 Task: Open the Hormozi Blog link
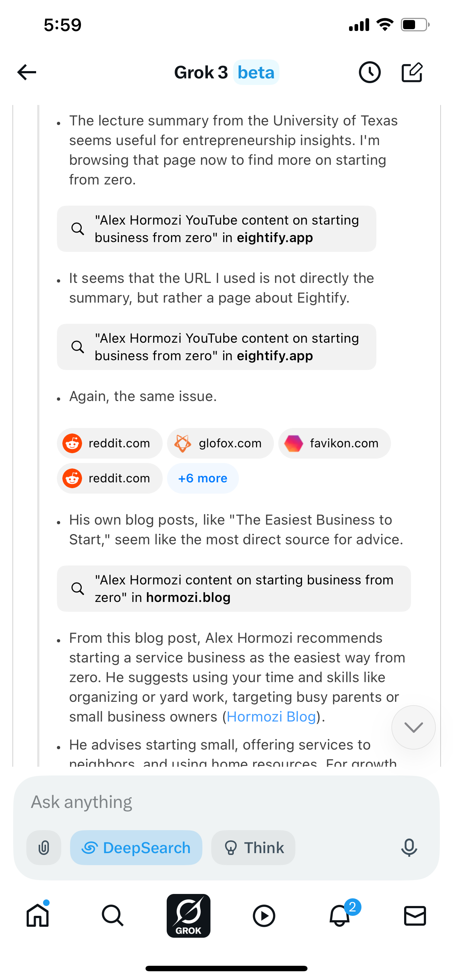(271, 717)
